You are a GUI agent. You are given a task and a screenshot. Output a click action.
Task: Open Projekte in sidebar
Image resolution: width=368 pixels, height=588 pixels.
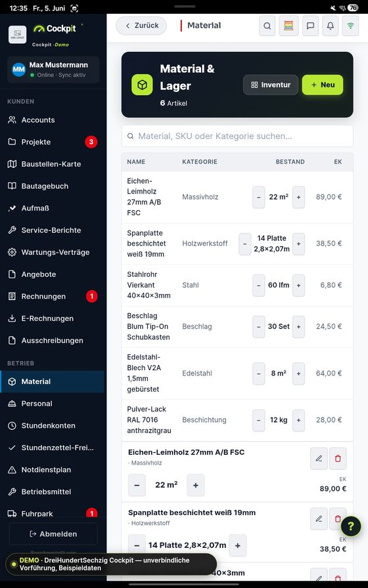pyautogui.click(x=52, y=142)
